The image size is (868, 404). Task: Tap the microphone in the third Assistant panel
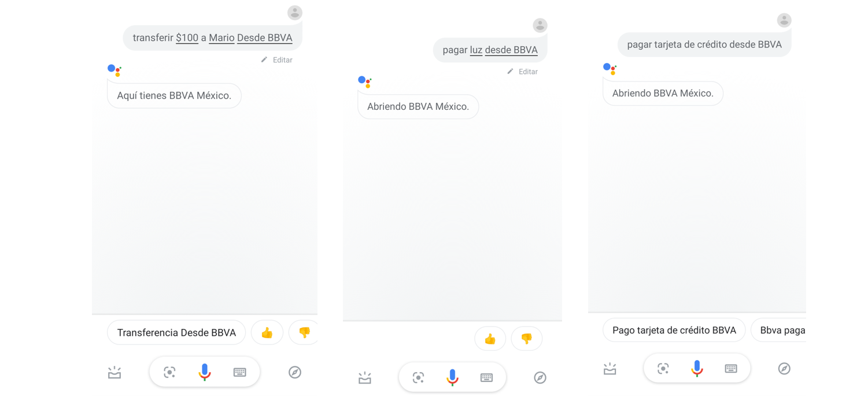(x=697, y=368)
